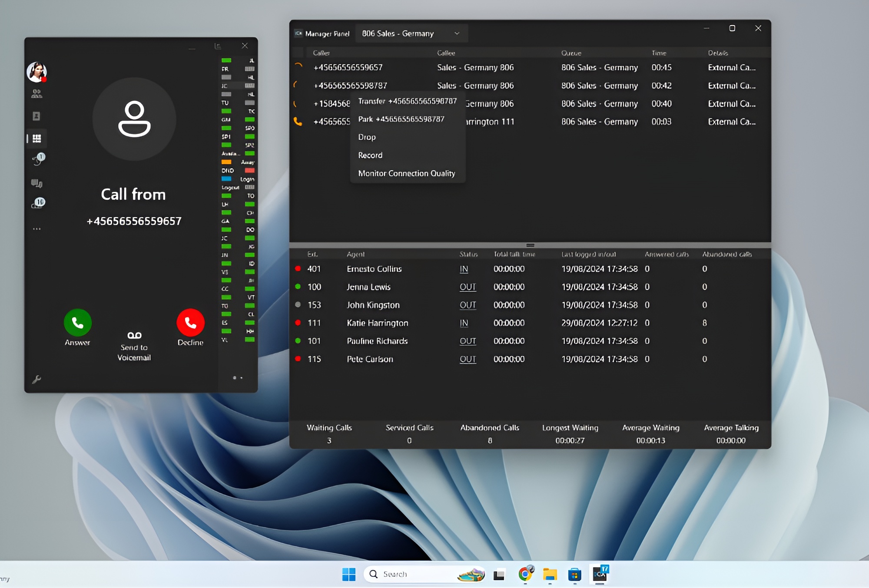Select Monitor Connection Quality menu entry
The width and height of the screenshot is (869, 588).
pyautogui.click(x=406, y=173)
